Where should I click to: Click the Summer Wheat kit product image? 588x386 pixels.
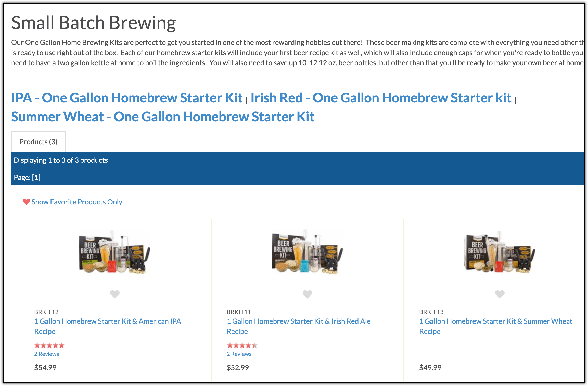(x=500, y=252)
